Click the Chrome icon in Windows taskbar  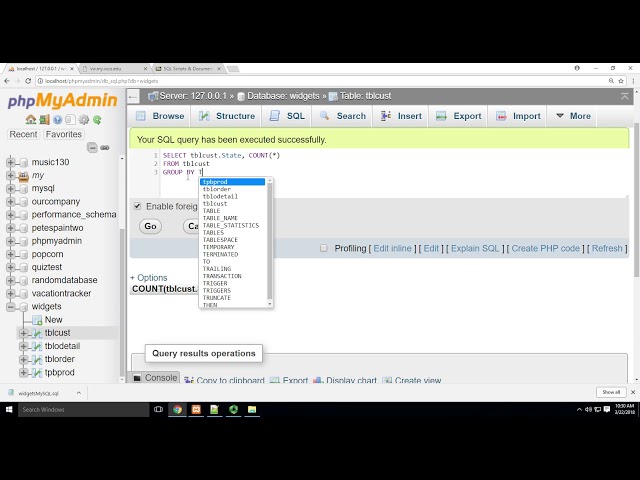coord(177,410)
